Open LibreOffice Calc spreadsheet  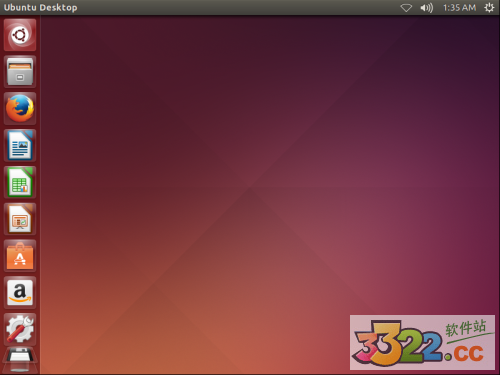pos(20,182)
